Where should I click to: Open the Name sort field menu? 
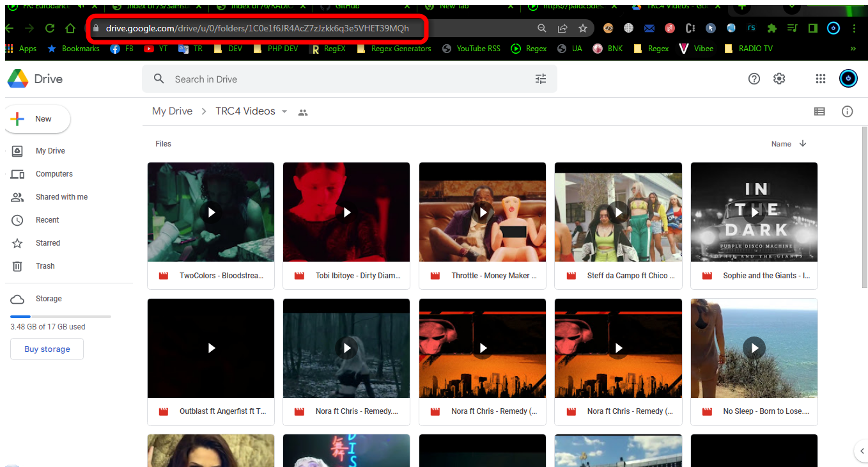781,144
